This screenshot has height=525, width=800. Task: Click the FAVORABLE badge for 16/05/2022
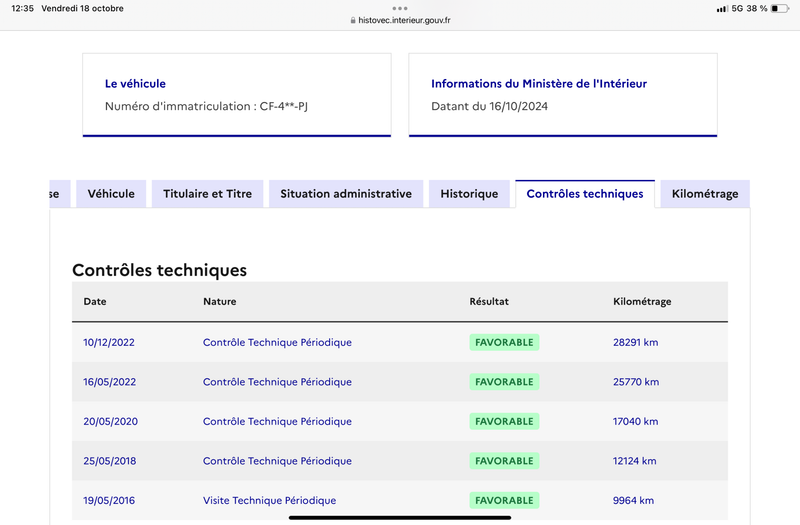pyautogui.click(x=504, y=382)
